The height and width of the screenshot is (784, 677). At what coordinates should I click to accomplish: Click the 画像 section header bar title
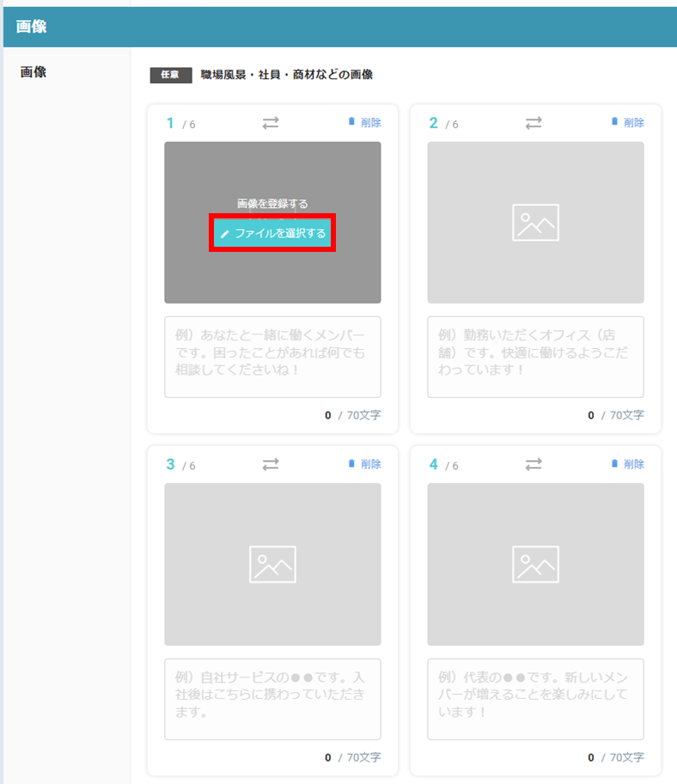click(31, 27)
